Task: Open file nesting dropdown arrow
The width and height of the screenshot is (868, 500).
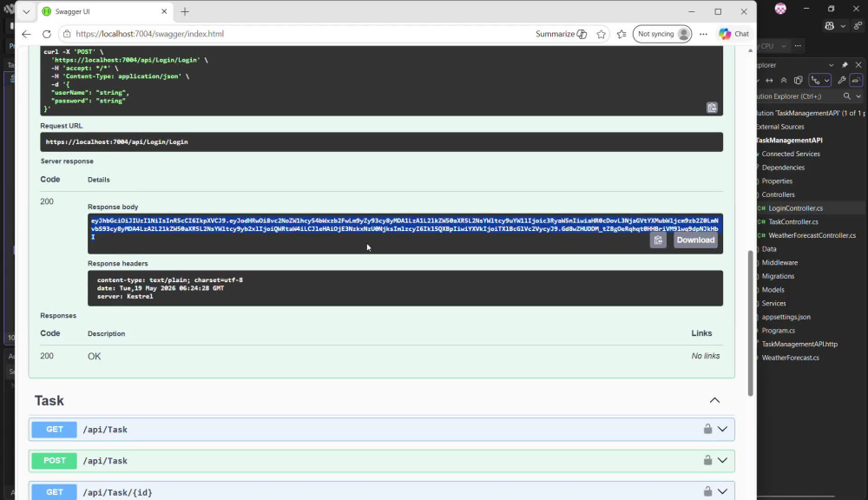Action: [x=826, y=80]
